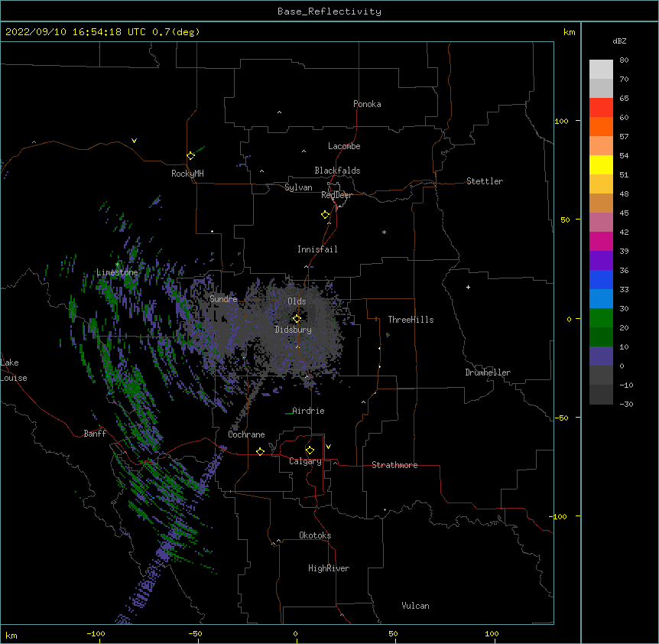Click the km unit label in the bottom left
This screenshot has height=644, width=659.
[11, 635]
